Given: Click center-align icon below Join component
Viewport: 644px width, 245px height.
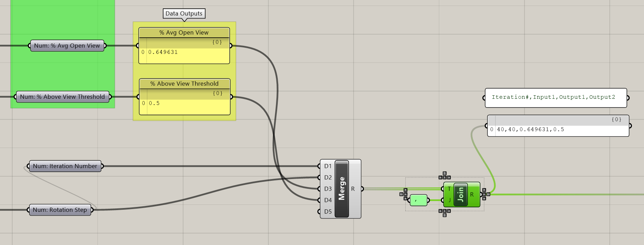Looking at the screenshot, I should (x=444, y=211).
